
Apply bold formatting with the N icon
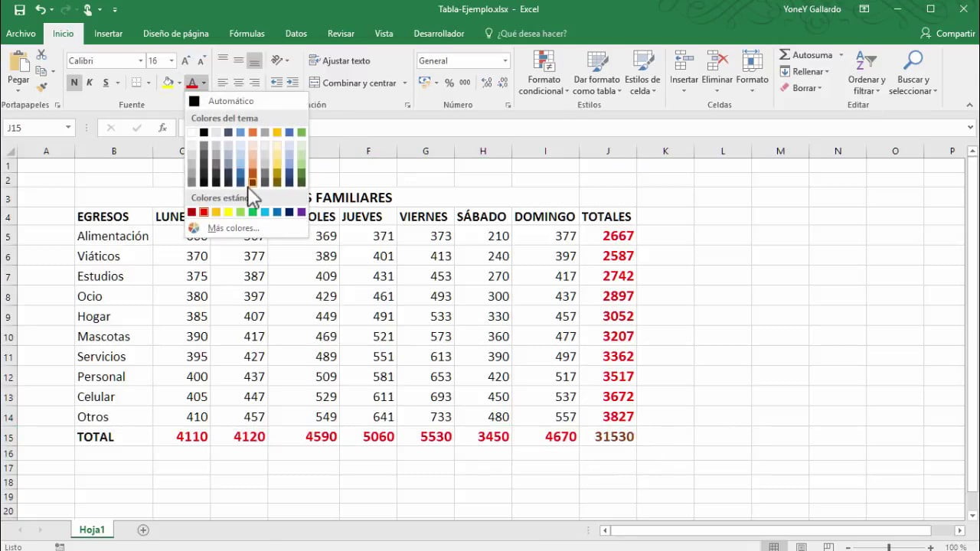[x=73, y=82]
